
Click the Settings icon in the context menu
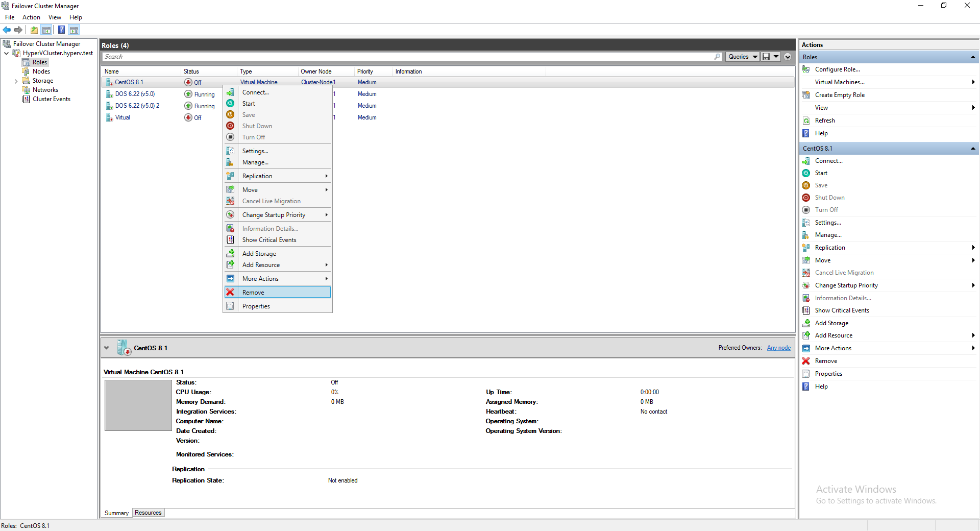pos(230,151)
